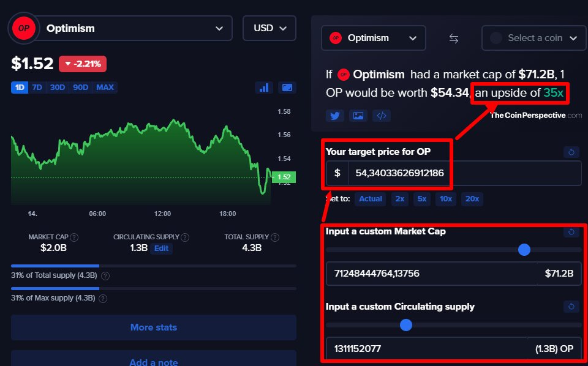Click the $1.52 current price text
The image size is (588, 366).
click(x=32, y=64)
